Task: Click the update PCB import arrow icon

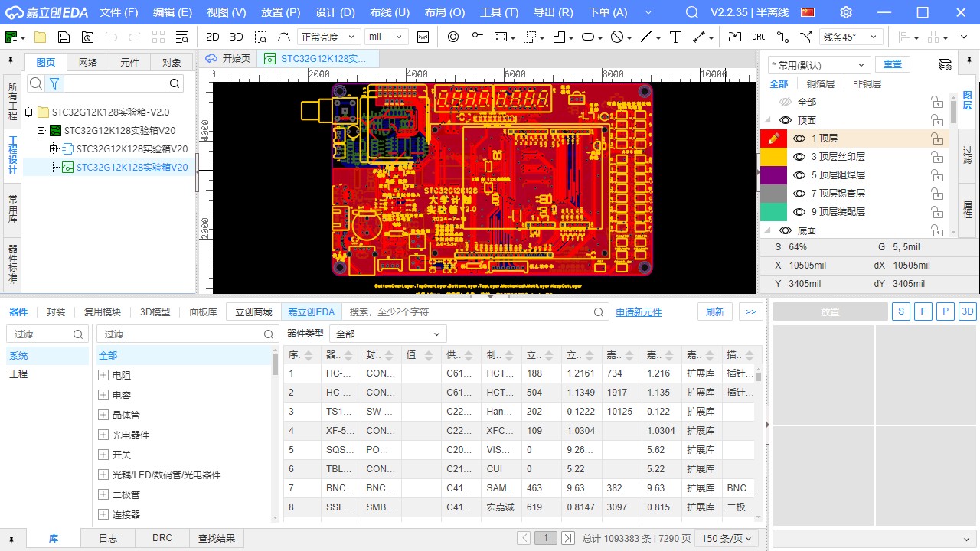Action: 734,37
